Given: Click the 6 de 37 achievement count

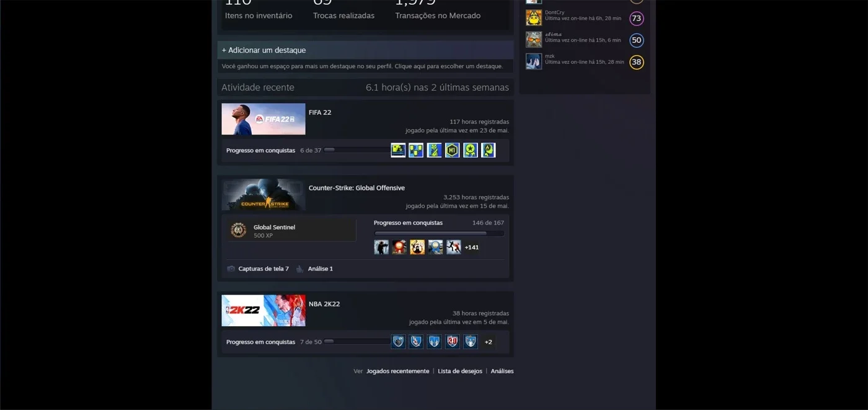Looking at the screenshot, I should 311,150.
